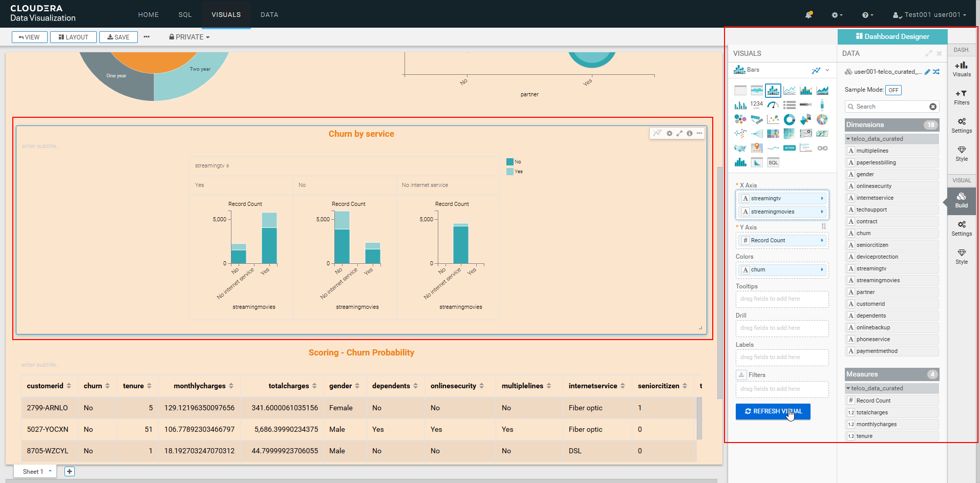The image size is (980, 483).
Task: Switch to the DATA tab
Action: (x=269, y=15)
